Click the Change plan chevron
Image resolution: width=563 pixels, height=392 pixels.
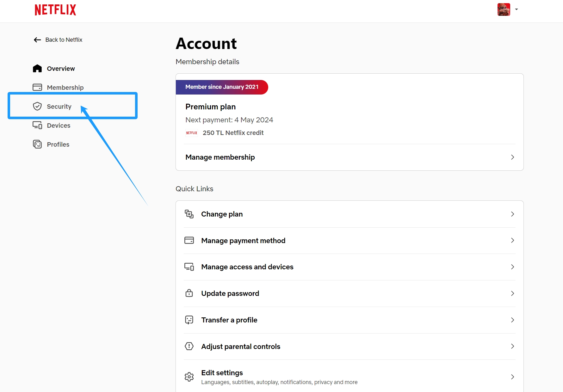coord(512,214)
